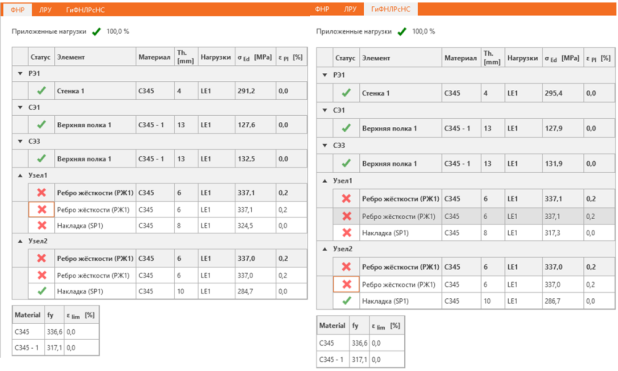The width and height of the screenshot is (618, 371).
Task: Click thickness 10 in left Накладка row
Action: coord(181,292)
